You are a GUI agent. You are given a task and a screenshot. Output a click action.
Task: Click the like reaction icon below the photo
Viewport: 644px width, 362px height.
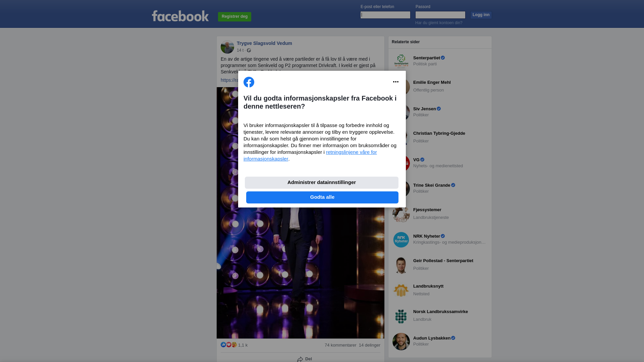pyautogui.click(x=223, y=345)
